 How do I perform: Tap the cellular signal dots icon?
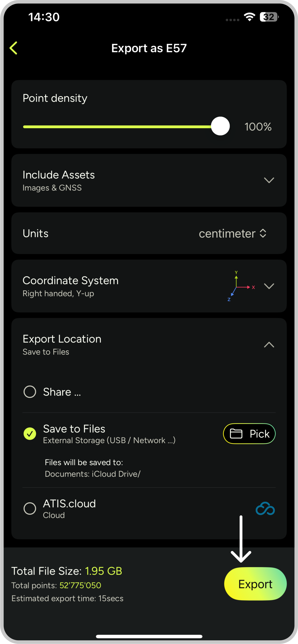tap(232, 20)
